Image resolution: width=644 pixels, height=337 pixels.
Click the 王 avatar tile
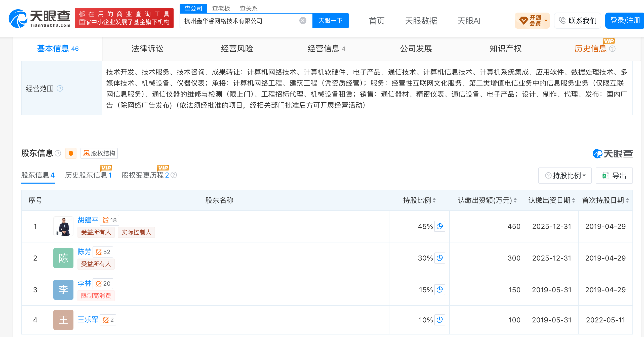(63, 320)
